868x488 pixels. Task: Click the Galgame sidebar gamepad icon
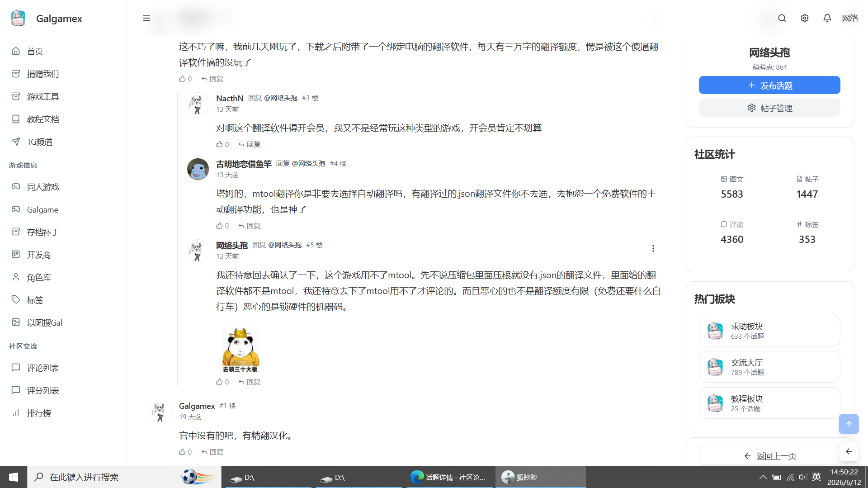tap(16, 209)
